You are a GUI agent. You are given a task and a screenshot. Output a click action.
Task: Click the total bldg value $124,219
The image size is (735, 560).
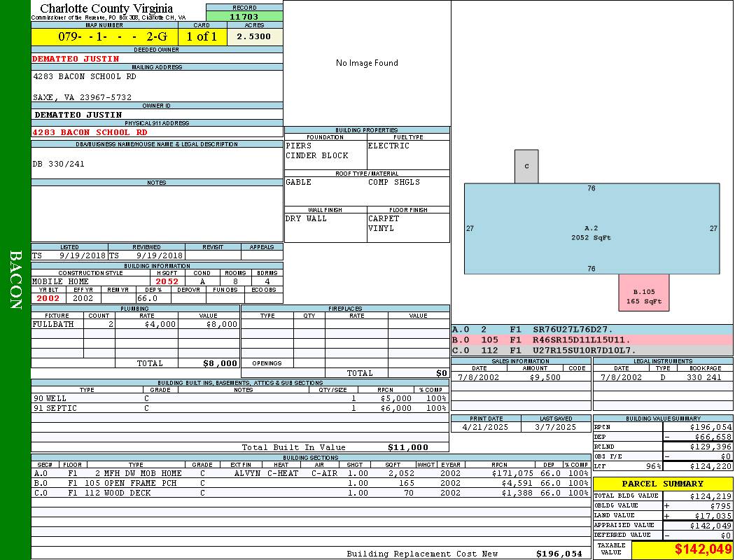click(x=710, y=496)
